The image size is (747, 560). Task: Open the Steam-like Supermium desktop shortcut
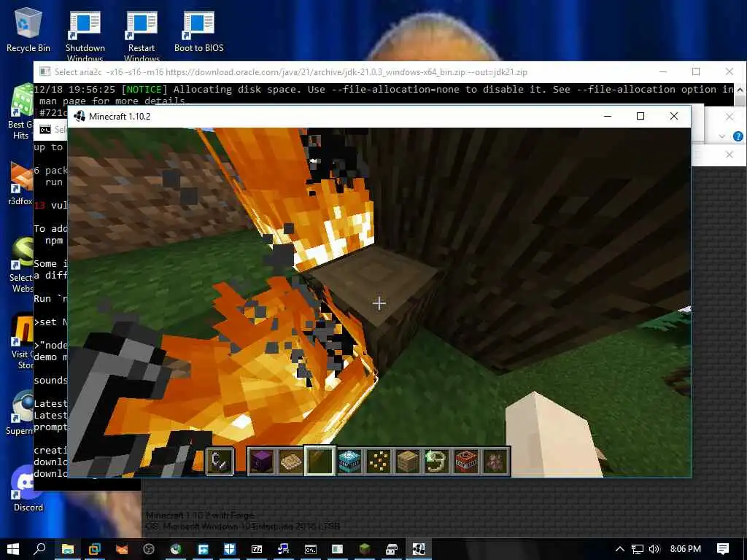(x=20, y=412)
